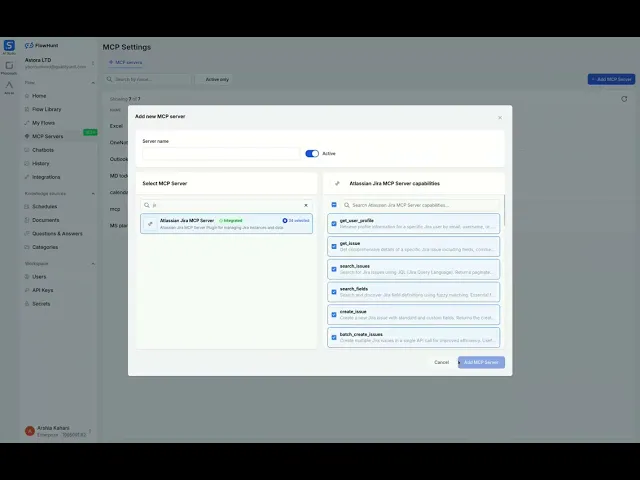Focus the Server name input field
The image size is (640, 480).
tap(221, 153)
